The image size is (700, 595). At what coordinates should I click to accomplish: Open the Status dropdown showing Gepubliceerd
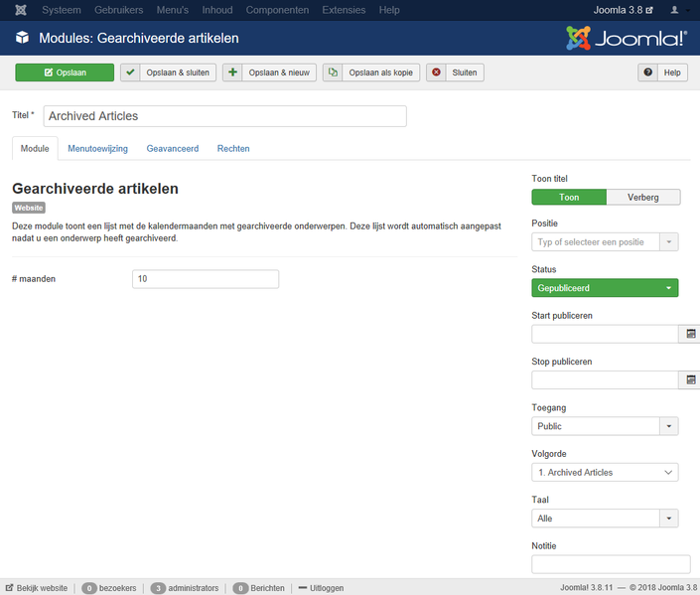[x=605, y=288]
